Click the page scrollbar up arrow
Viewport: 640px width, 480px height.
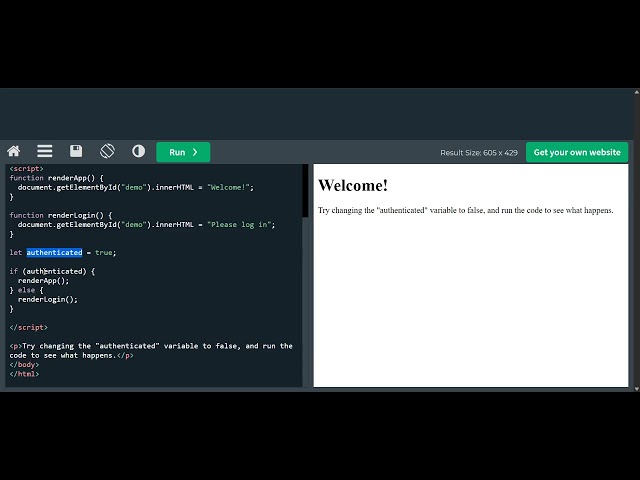pyautogui.click(x=637, y=92)
